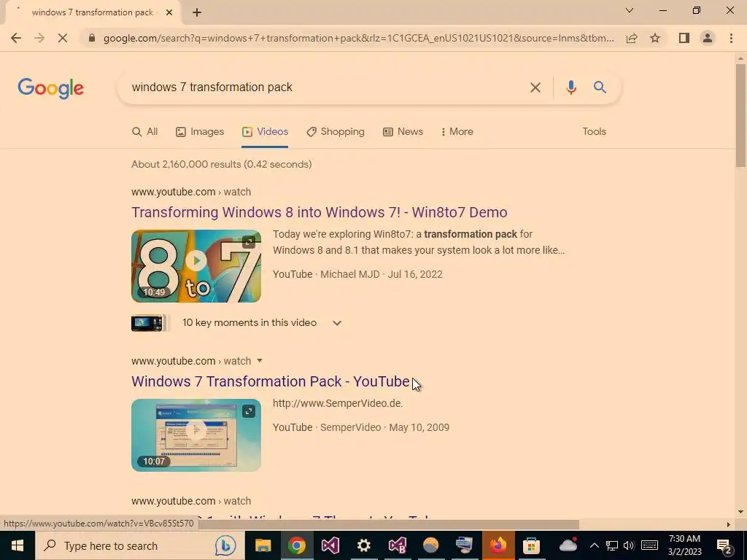Switch to the Shopping tab

click(x=336, y=132)
